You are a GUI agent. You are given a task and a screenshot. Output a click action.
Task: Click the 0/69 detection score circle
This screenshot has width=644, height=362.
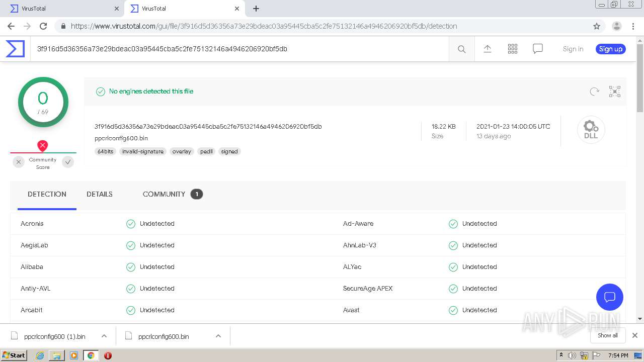pos(43,102)
